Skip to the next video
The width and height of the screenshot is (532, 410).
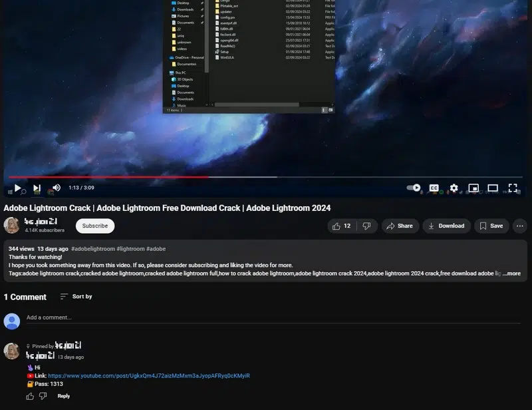(x=37, y=188)
